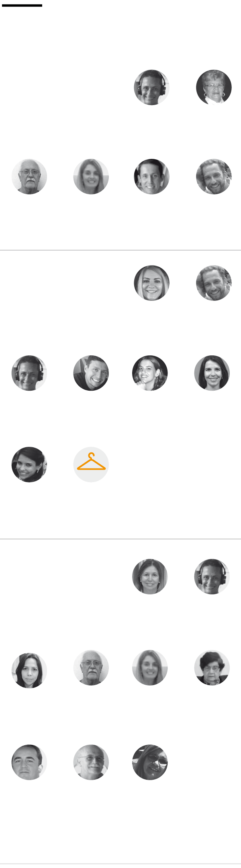Open the bearded curly-haired man in the middle section

pyautogui.click(x=214, y=283)
